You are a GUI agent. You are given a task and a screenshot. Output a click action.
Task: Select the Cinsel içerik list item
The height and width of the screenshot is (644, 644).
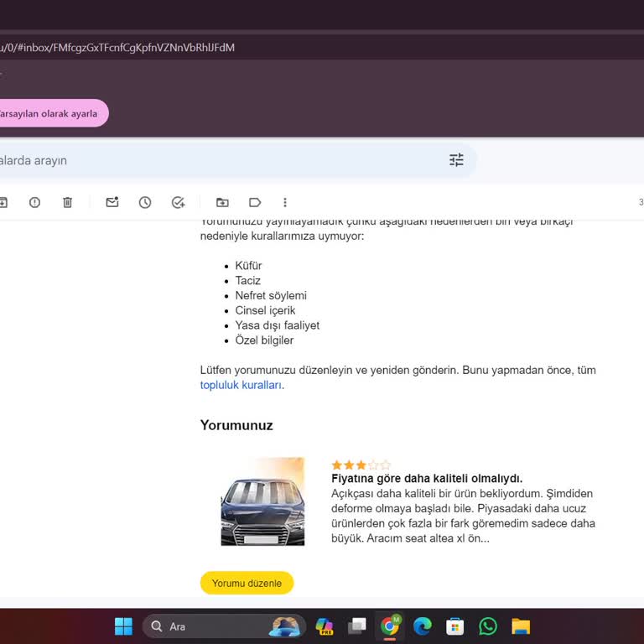[x=265, y=310]
